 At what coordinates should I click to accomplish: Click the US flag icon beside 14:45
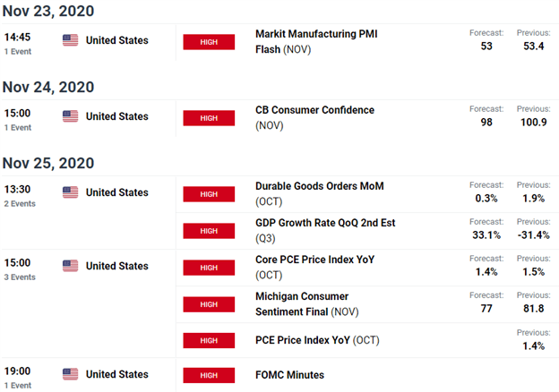[70, 40]
